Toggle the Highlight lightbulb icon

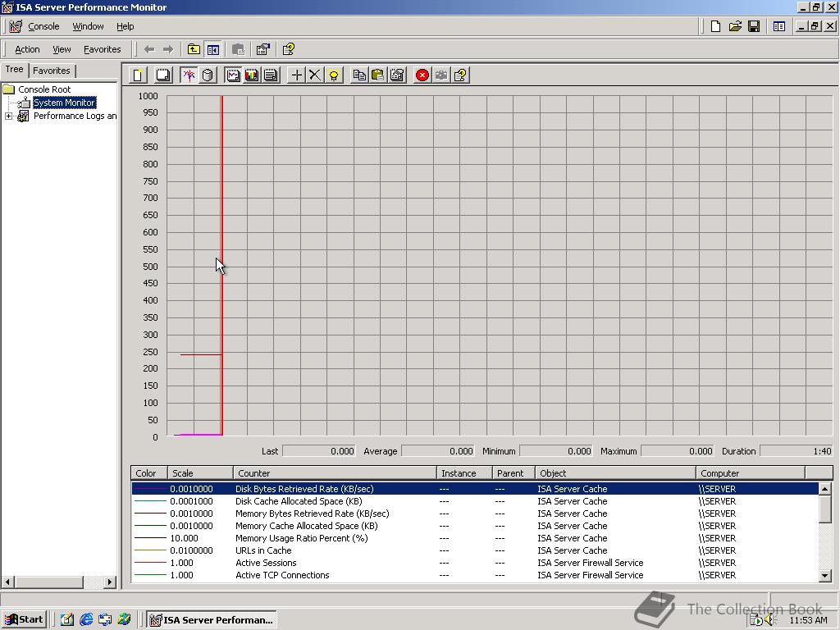[x=334, y=75]
